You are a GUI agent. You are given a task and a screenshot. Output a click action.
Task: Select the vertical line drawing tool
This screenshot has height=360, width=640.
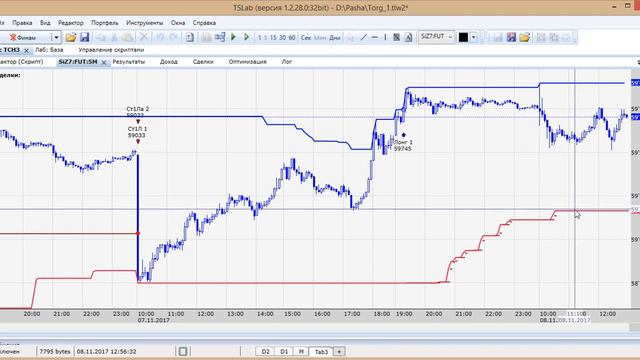coord(385,38)
